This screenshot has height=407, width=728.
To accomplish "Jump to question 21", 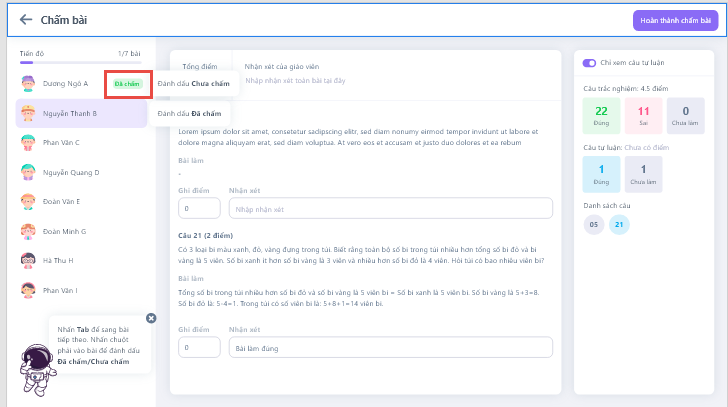I will tap(619, 225).
